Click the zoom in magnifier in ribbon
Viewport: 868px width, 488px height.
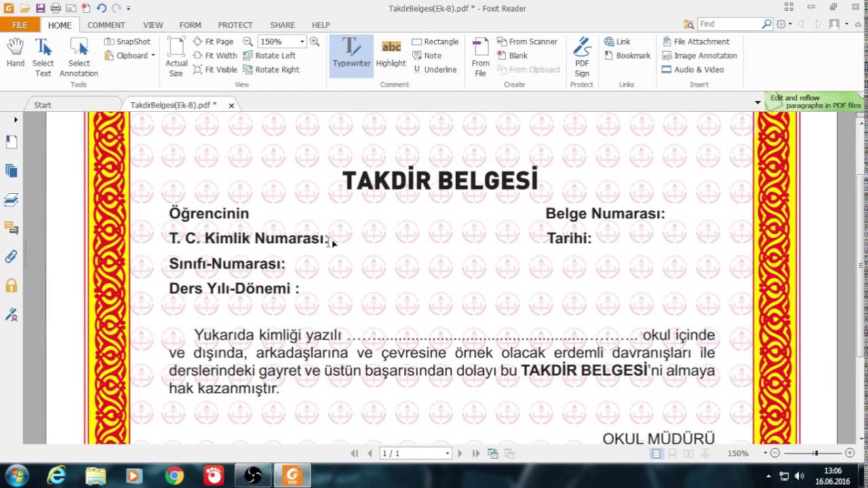click(315, 41)
